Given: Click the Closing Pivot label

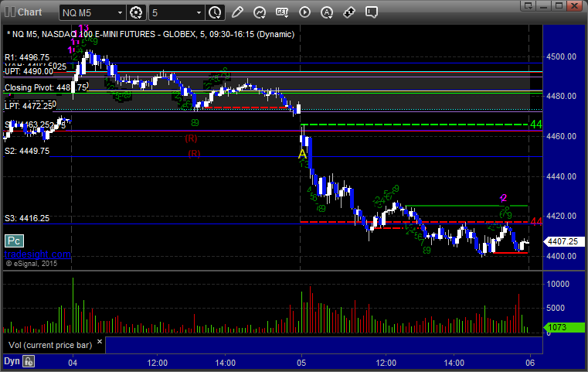Looking at the screenshot, I should (x=46, y=87).
